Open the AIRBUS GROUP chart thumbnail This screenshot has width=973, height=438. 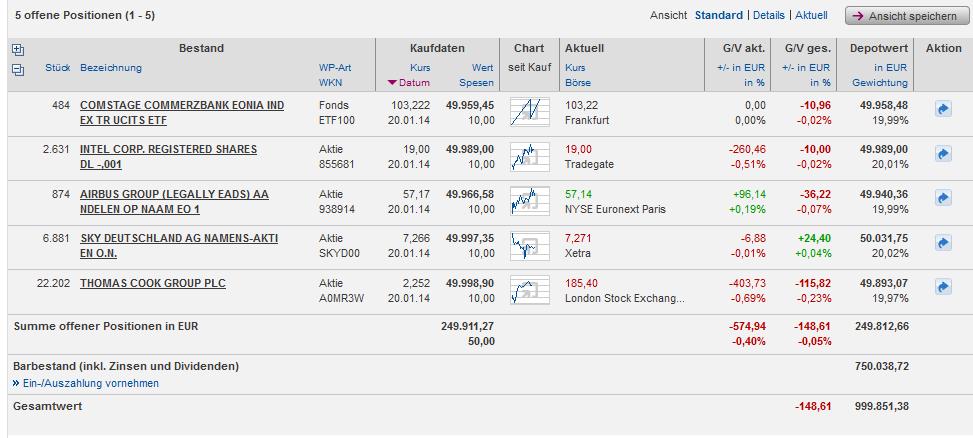(530, 201)
